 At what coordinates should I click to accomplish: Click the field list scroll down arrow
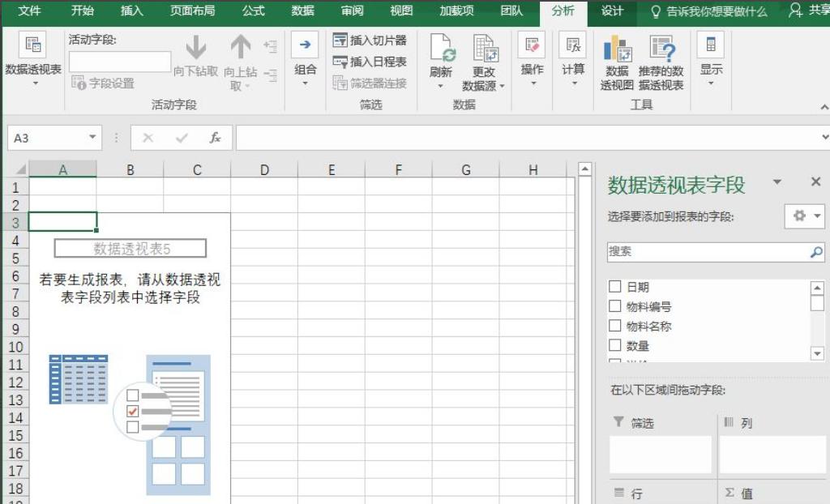tap(817, 353)
